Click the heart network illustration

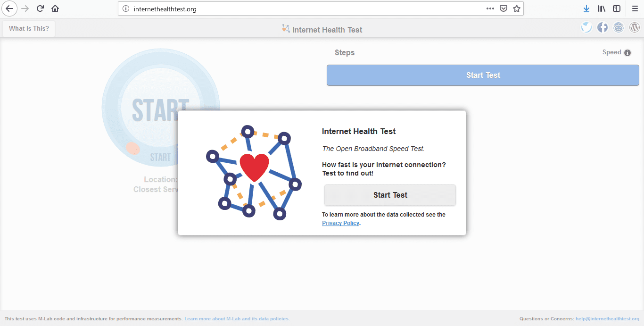(254, 173)
